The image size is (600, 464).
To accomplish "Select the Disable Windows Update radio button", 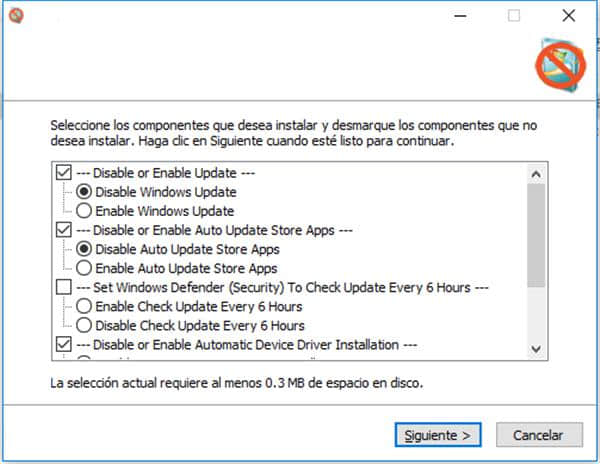I will 84,192.
